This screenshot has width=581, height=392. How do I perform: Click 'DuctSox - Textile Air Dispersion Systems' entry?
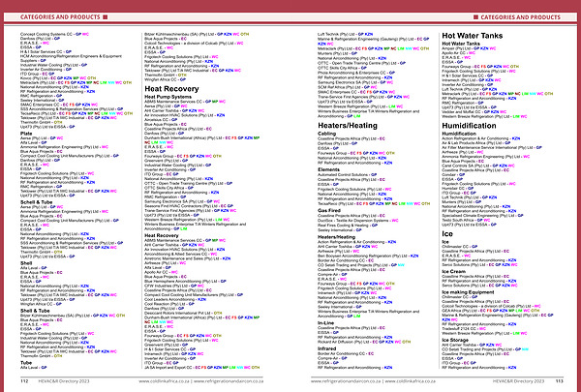pyautogui.click(x=353, y=220)
